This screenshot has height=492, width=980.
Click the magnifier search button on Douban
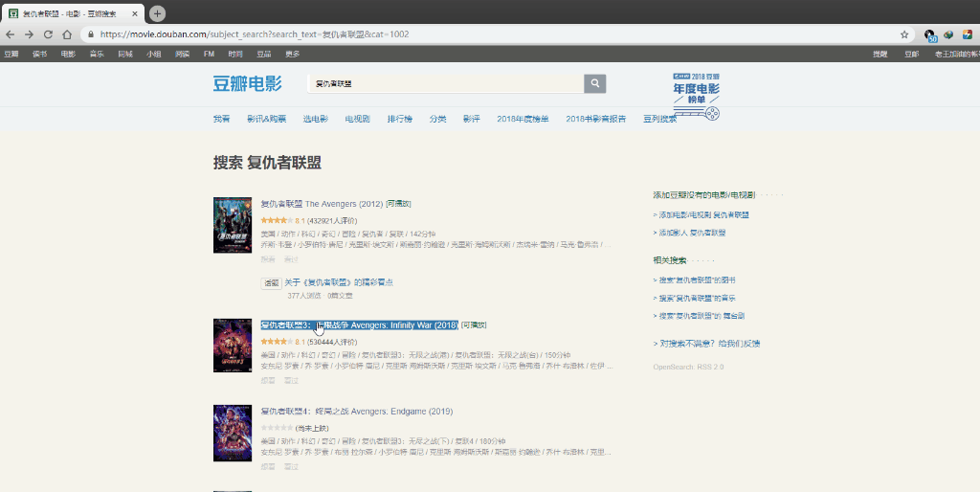coord(595,83)
